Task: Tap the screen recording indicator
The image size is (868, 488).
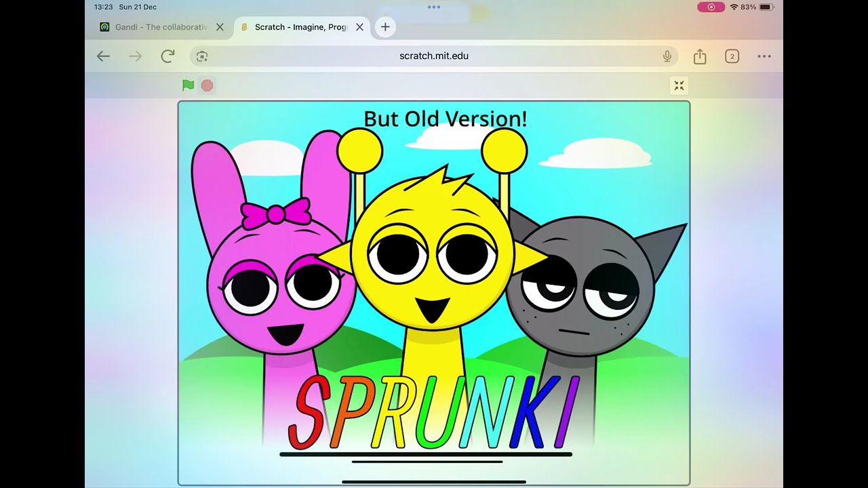Action: tap(711, 7)
